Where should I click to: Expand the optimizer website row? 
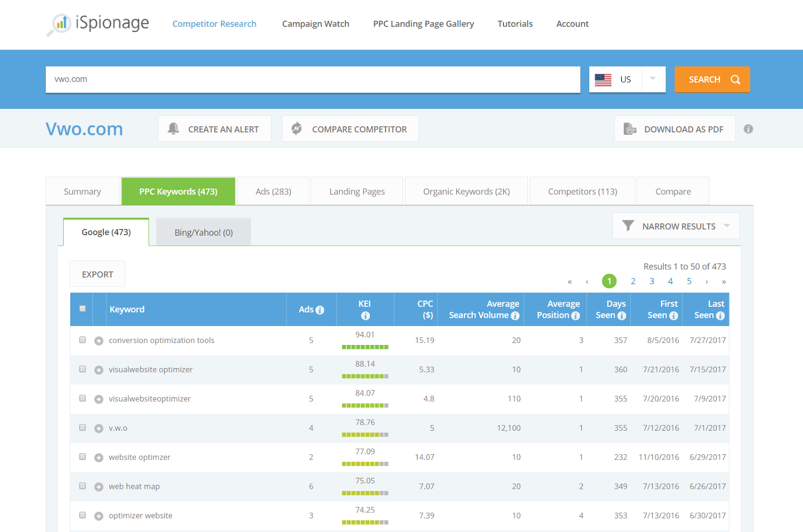point(99,516)
